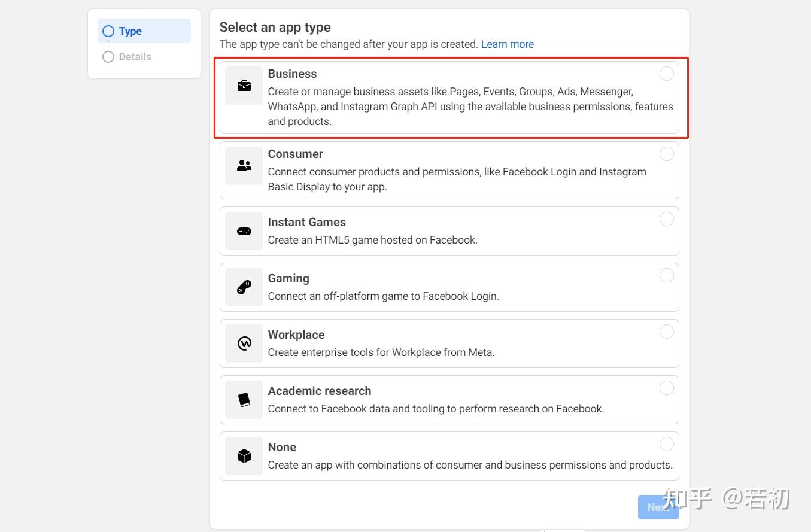The width and height of the screenshot is (811, 532).
Task: Click the Workplace logo icon
Action: click(244, 343)
